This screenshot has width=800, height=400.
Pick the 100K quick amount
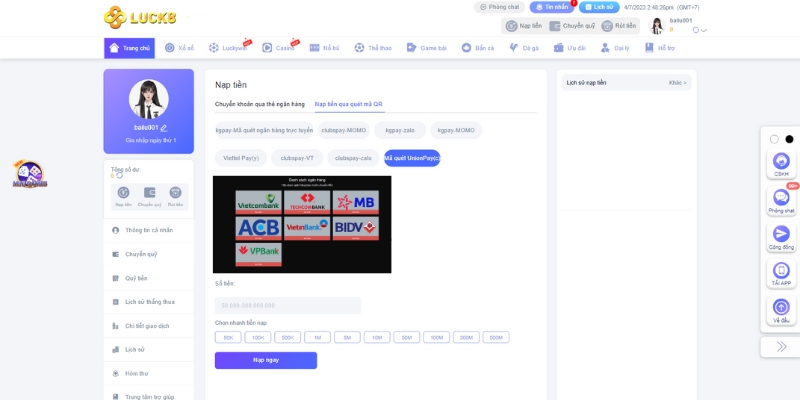coord(258,337)
